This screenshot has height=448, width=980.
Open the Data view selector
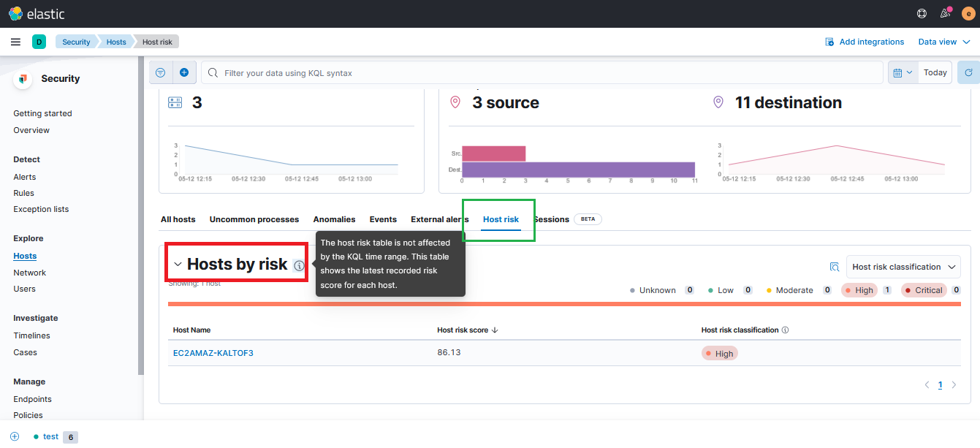[x=943, y=42]
